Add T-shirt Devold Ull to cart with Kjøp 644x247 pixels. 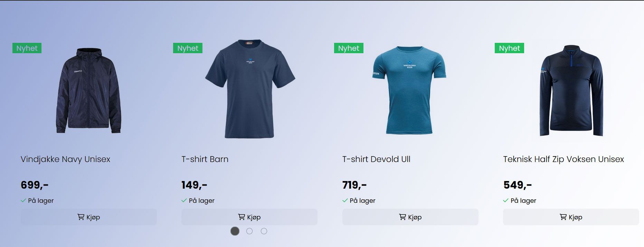[x=410, y=217]
